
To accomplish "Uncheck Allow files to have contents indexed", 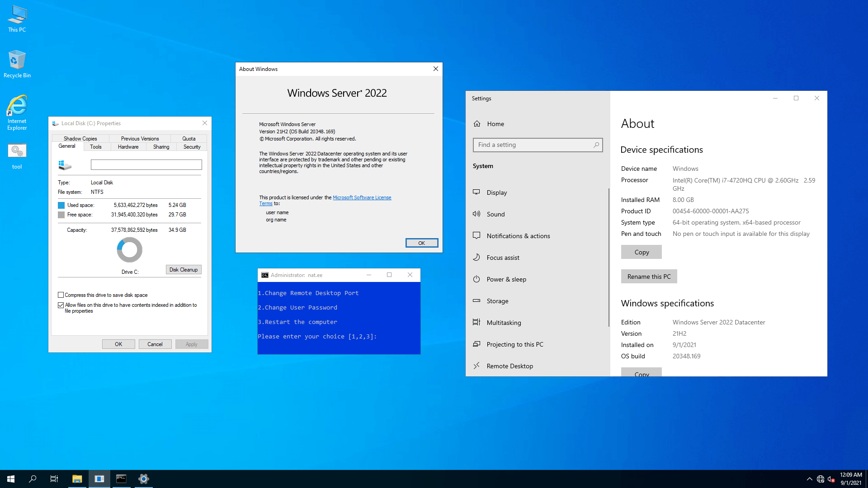I will point(61,305).
